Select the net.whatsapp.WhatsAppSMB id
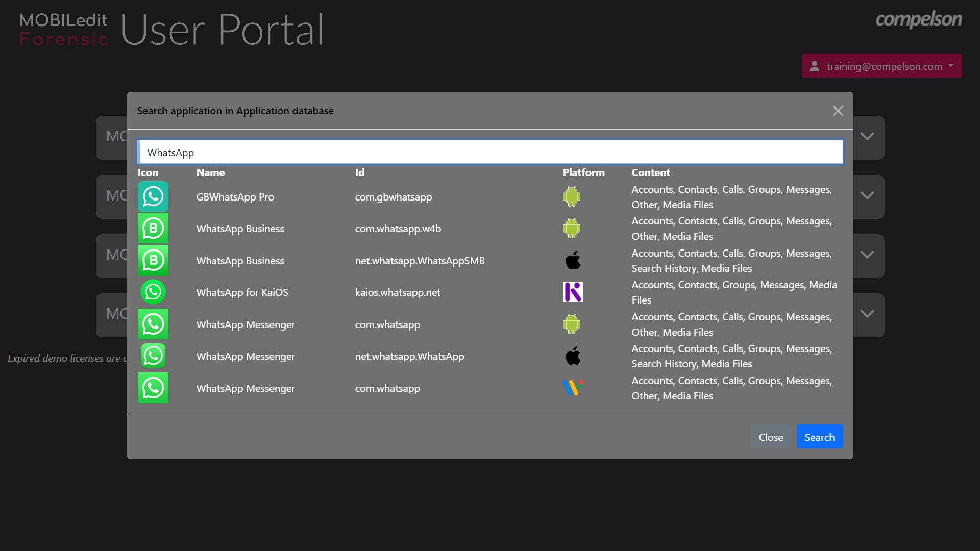980x551 pixels. [420, 261]
